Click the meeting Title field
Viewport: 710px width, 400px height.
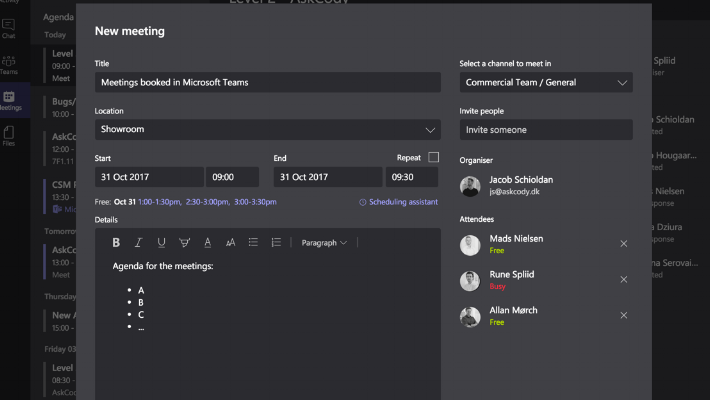(x=268, y=82)
